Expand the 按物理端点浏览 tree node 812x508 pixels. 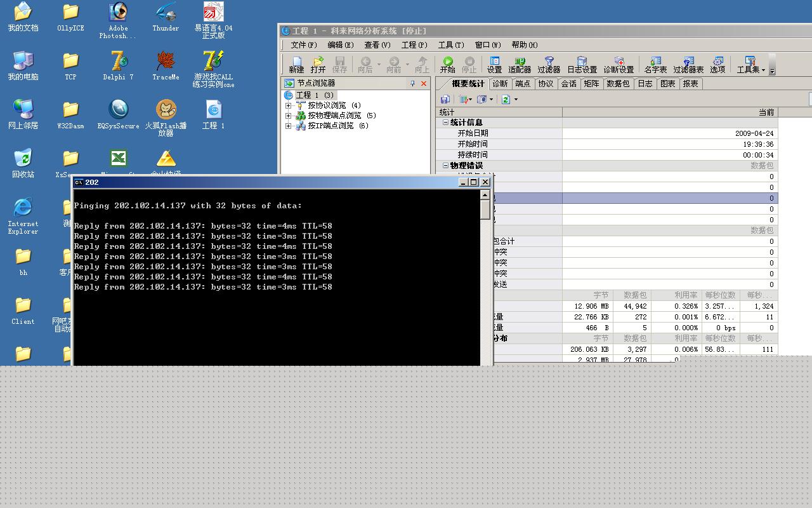click(289, 116)
